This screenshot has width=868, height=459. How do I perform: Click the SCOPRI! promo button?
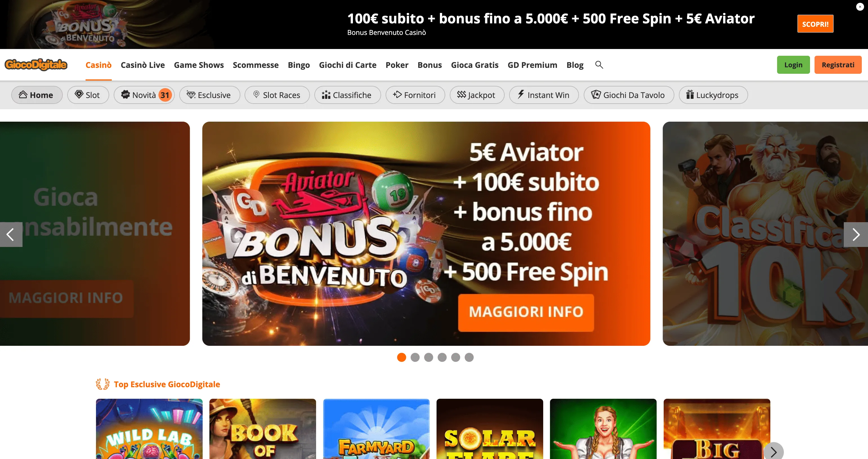point(815,24)
